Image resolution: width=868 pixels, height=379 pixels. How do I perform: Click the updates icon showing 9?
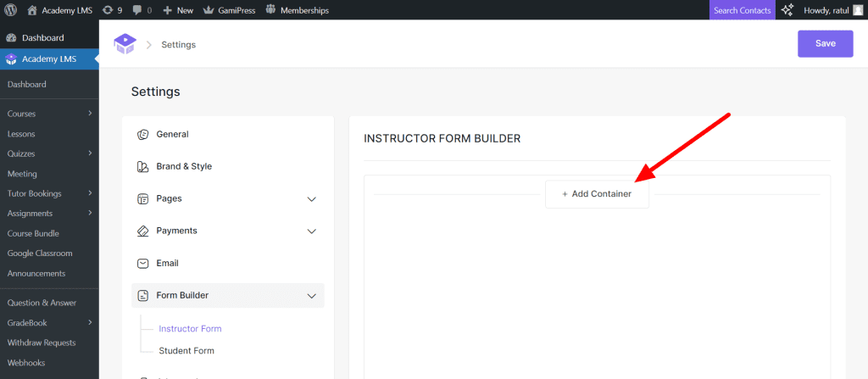pyautogui.click(x=112, y=10)
